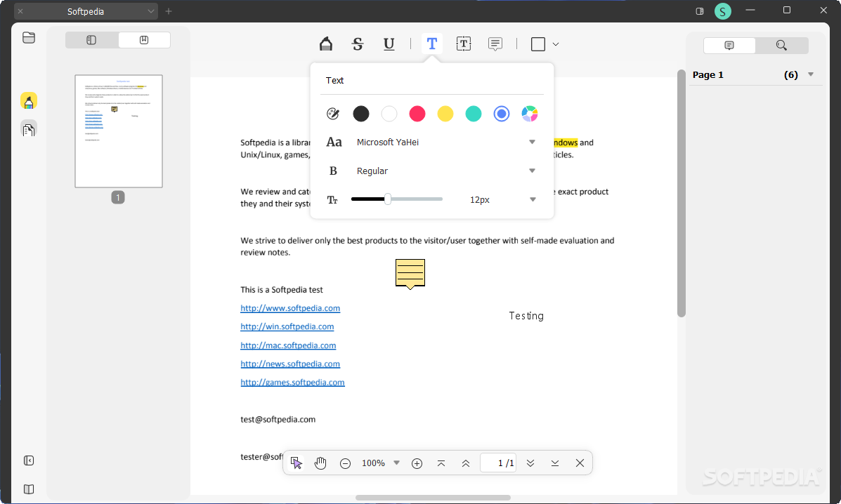
Task: Click the vertical document scrollbar
Action: pyautogui.click(x=682, y=193)
